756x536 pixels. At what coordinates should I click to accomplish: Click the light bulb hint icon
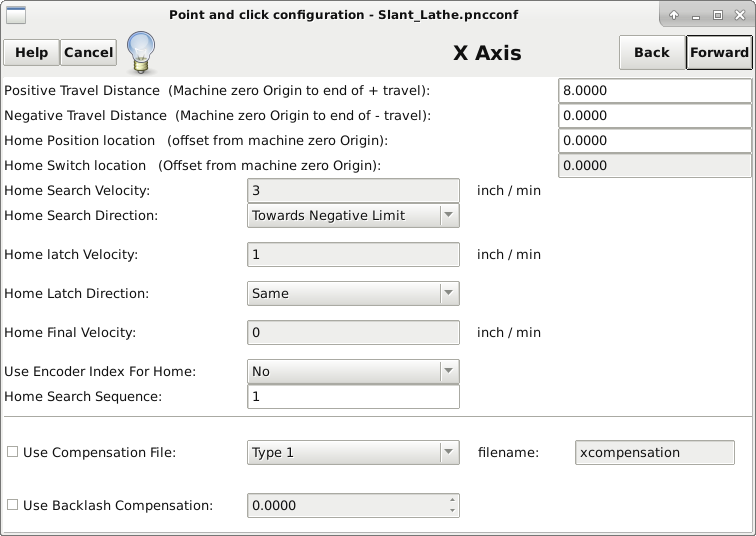(x=141, y=53)
